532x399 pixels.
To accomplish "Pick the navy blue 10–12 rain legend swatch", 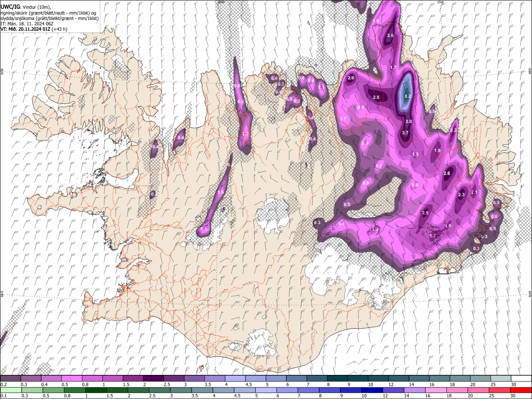I will coord(372,390).
